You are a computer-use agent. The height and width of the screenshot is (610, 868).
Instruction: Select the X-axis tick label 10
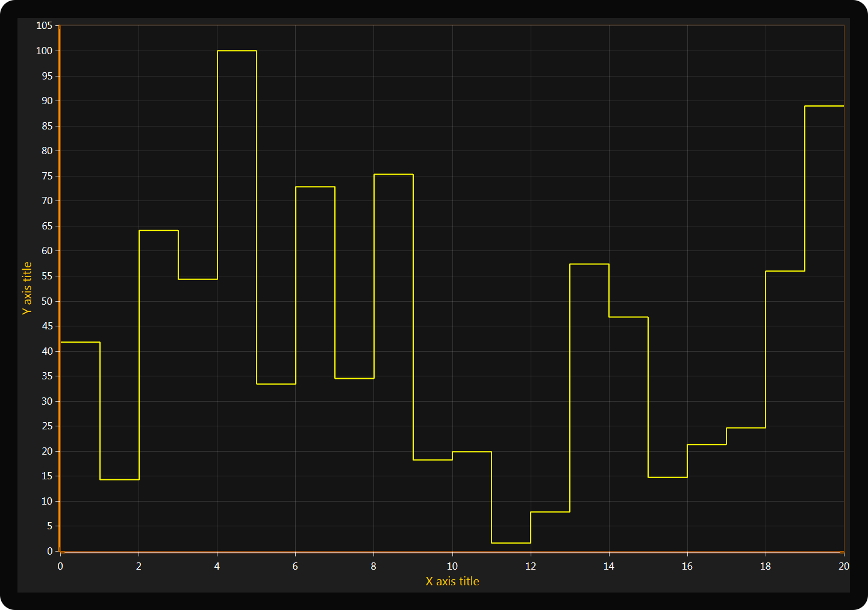(452, 566)
